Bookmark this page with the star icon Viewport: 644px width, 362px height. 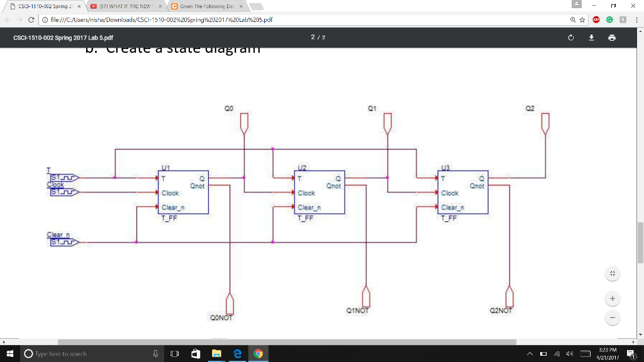(x=582, y=19)
